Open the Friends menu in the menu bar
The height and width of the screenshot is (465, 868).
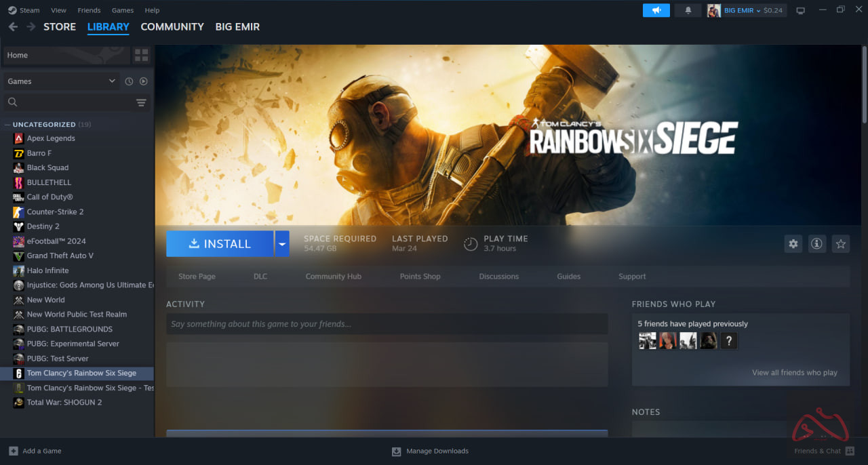pyautogui.click(x=89, y=9)
